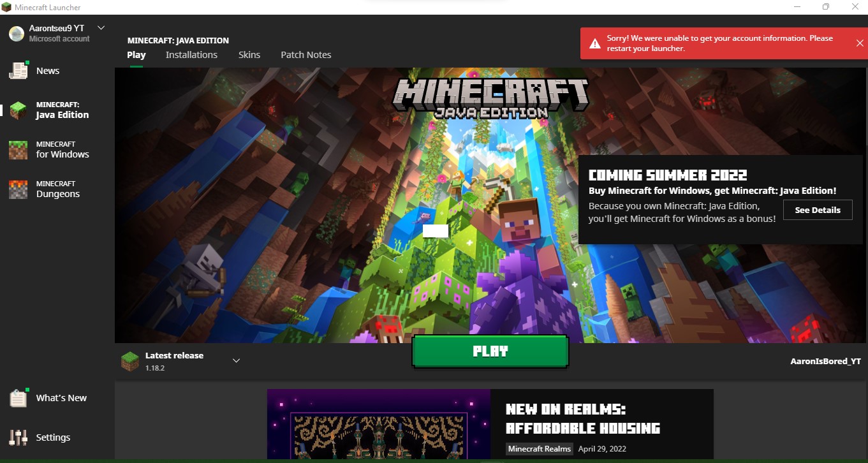Screen dimensions: 868x463
Task: Click the What's New clipboard icon
Action: click(18, 397)
